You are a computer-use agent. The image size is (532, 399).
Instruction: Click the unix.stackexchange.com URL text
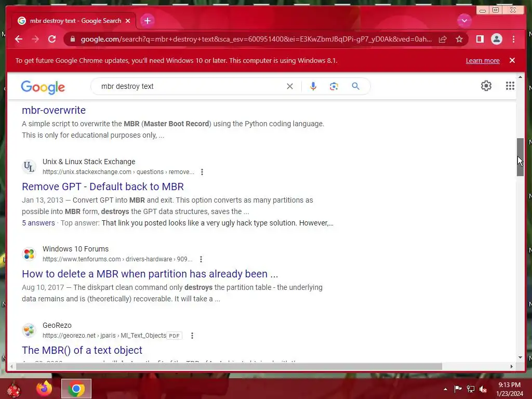pos(118,172)
